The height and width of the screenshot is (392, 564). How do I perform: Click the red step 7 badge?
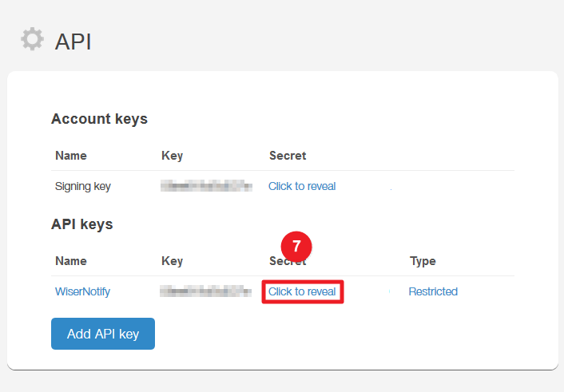click(x=296, y=247)
